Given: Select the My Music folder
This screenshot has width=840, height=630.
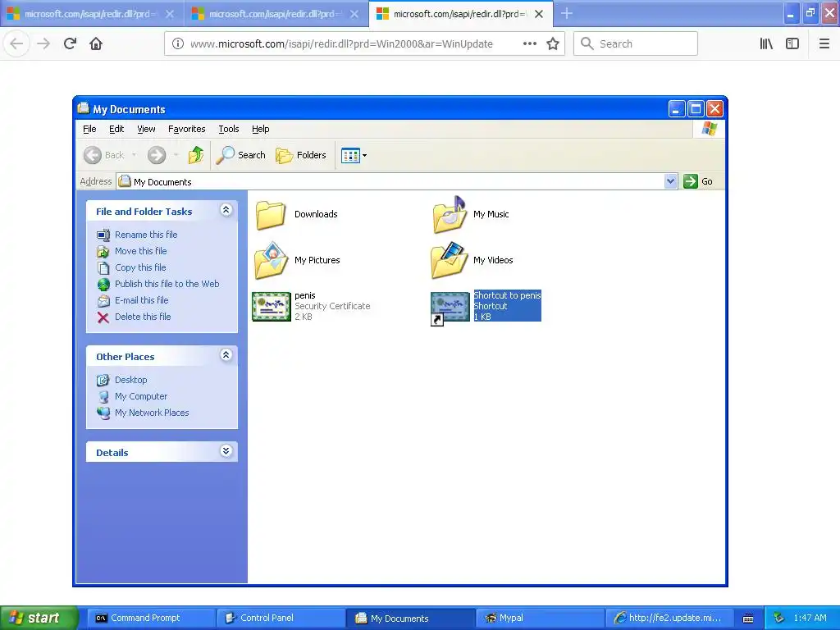Looking at the screenshot, I should [470, 214].
